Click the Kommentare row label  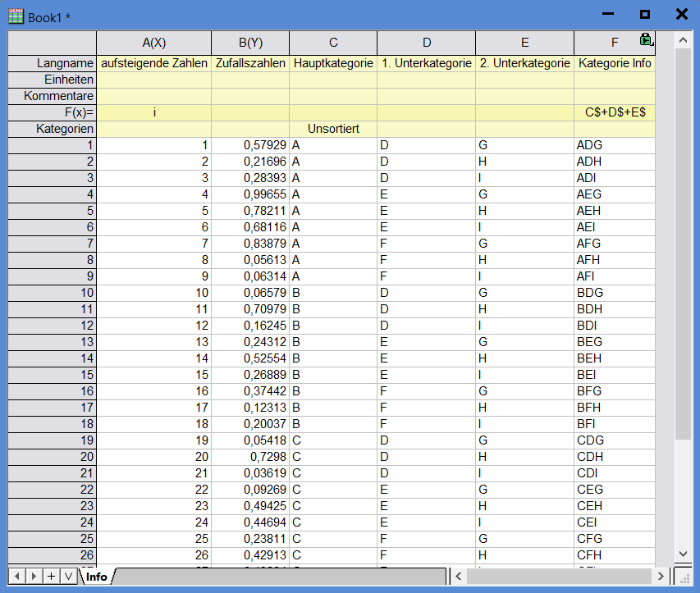click(53, 97)
